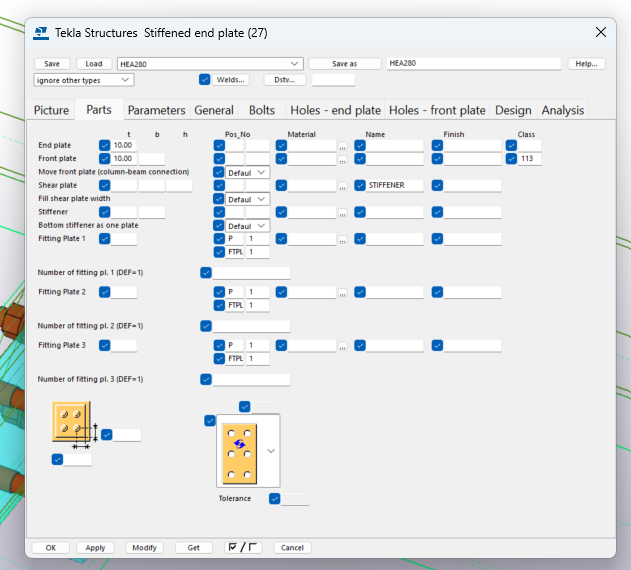Click the STIFFENER name field
The image size is (631, 570).
coord(395,185)
